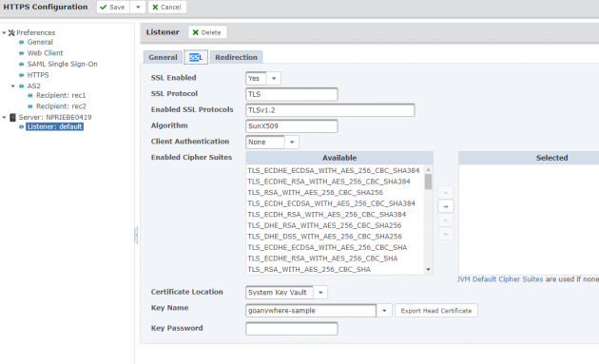Click the remove selected cipher arrow
The image size is (599, 364).
tap(445, 220)
